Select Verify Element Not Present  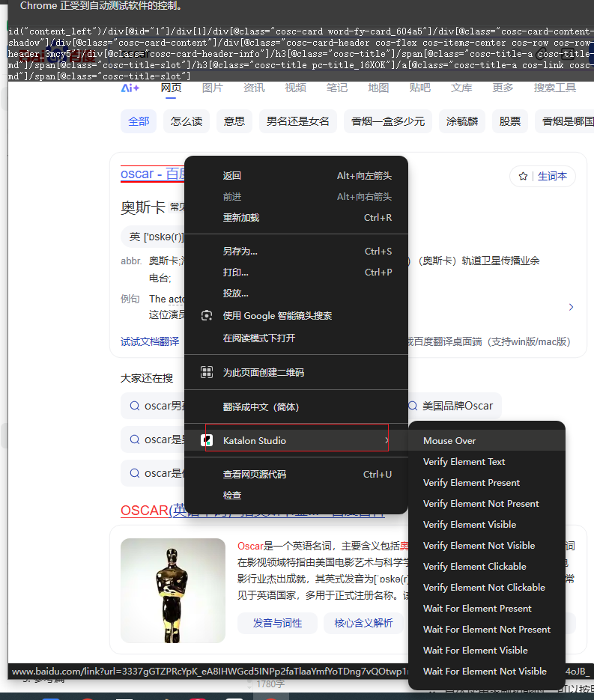(x=487, y=504)
